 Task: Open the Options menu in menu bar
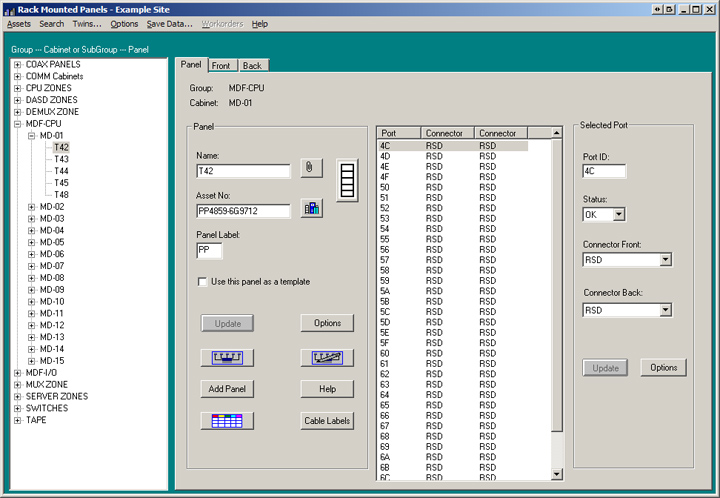(124, 24)
